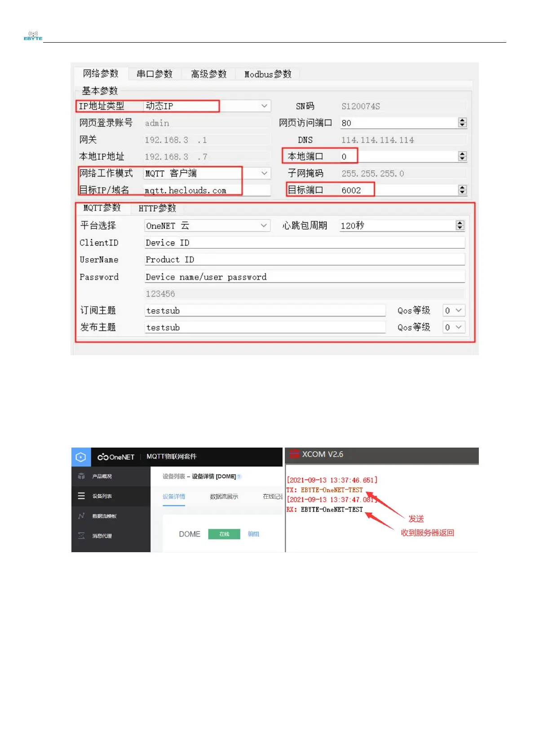
Task: Select the HTTP参数 sub-tab
Action: [x=157, y=208]
